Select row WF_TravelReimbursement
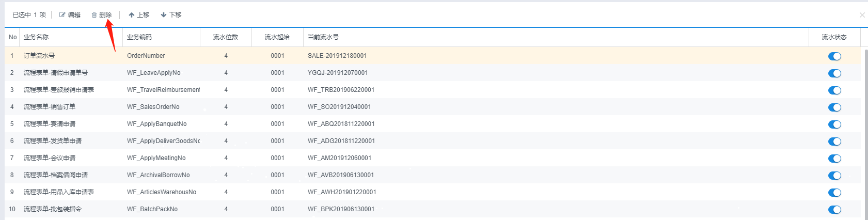The width and height of the screenshot is (868, 220). (x=163, y=90)
